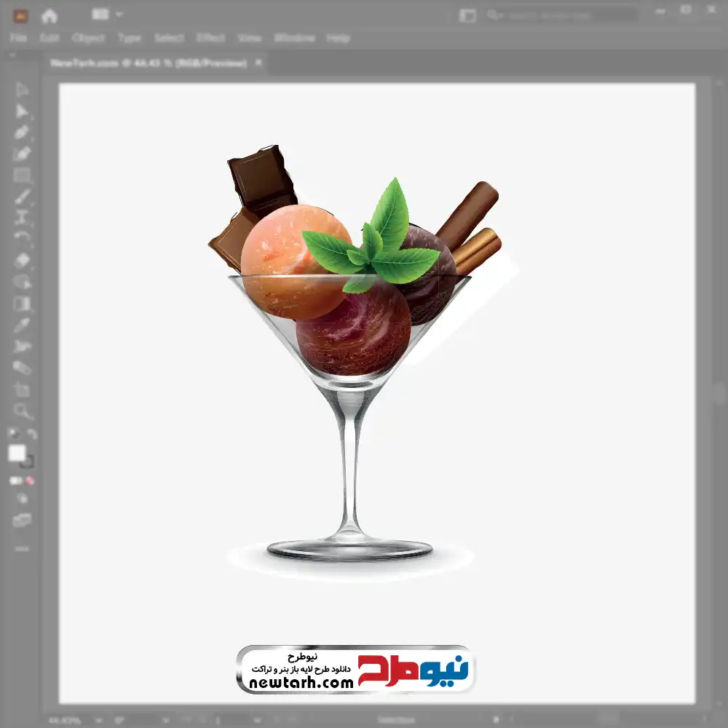Set the None color mode
The image size is (728, 728).
31,480
